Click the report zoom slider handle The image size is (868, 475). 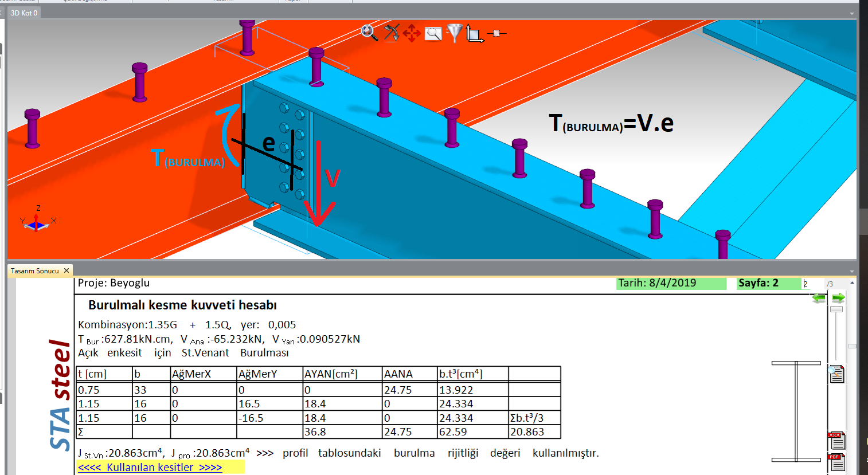point(836,309)
